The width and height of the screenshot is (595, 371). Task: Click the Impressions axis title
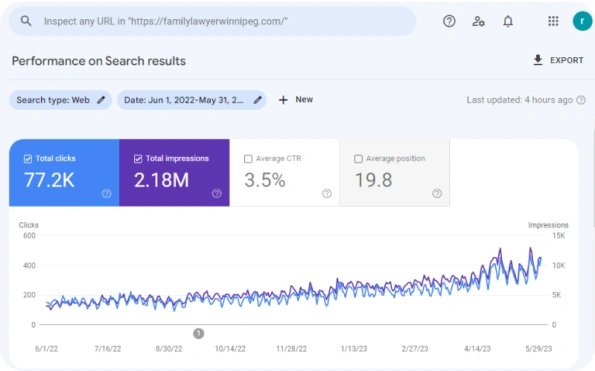click(x=548, y=225)
